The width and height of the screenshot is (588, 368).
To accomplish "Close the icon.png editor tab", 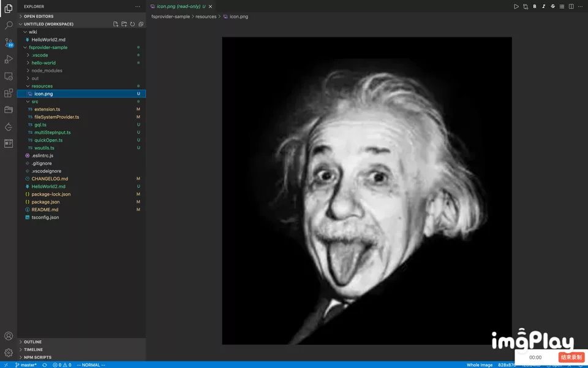I will pos(210,6).
